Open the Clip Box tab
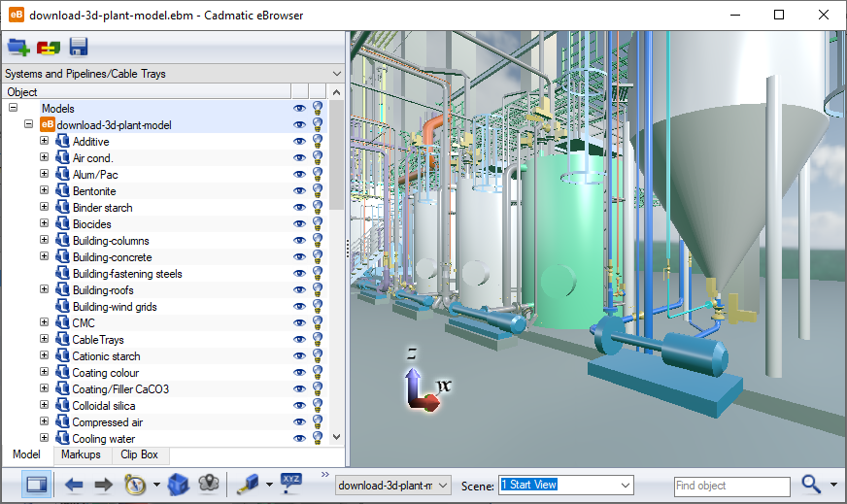 pos(140,454)
